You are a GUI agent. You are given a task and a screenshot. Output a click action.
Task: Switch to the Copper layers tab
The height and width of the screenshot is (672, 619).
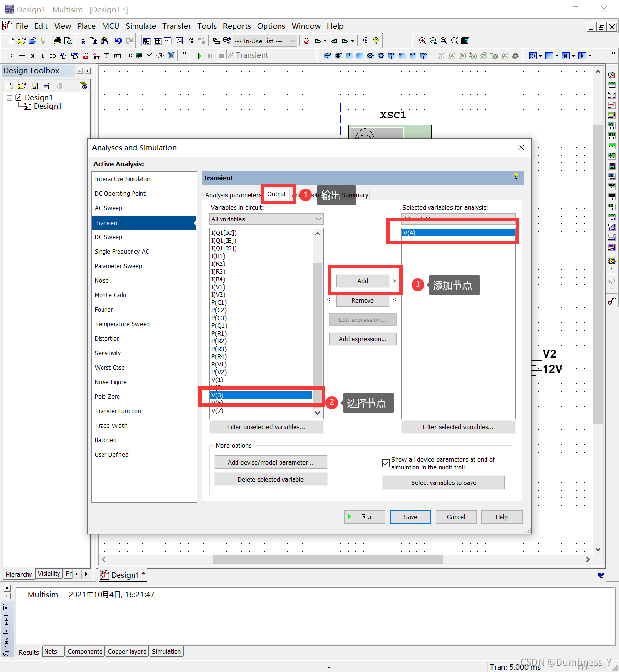(127, 652)
